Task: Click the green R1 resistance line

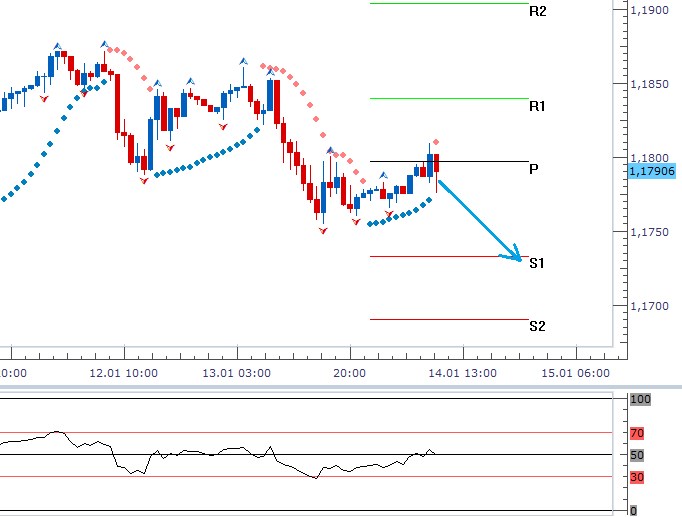Action: (448, 98)
